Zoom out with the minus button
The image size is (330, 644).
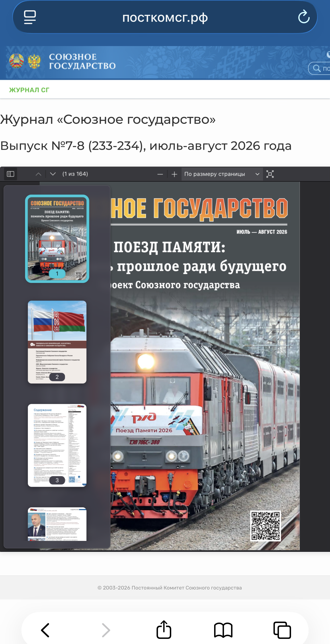tap(160, 174)
